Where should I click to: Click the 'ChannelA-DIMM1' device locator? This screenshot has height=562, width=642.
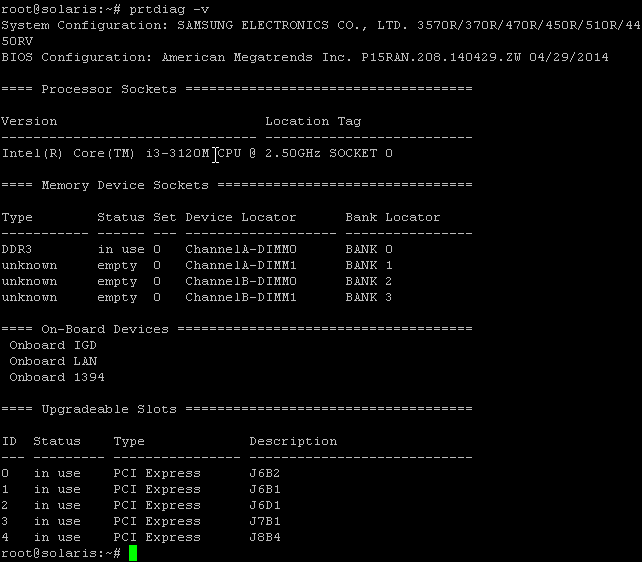pyautogui.click(x=241, y=265)
